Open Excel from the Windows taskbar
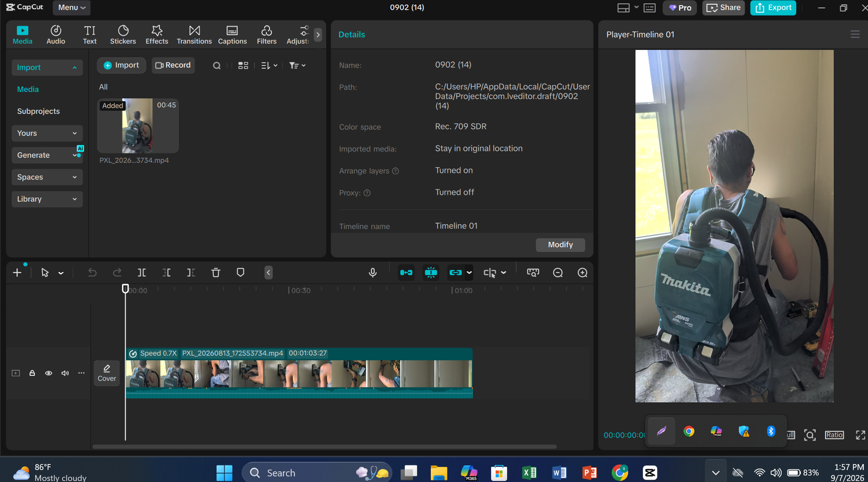 529,473
